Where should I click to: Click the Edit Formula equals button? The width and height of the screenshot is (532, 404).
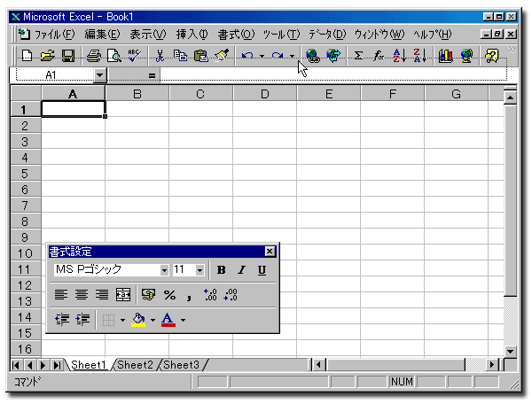pos(152,75)
